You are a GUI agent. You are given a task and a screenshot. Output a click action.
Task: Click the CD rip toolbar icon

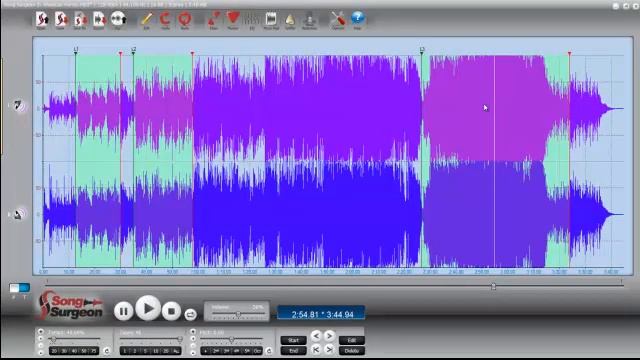tap(118, 19)
